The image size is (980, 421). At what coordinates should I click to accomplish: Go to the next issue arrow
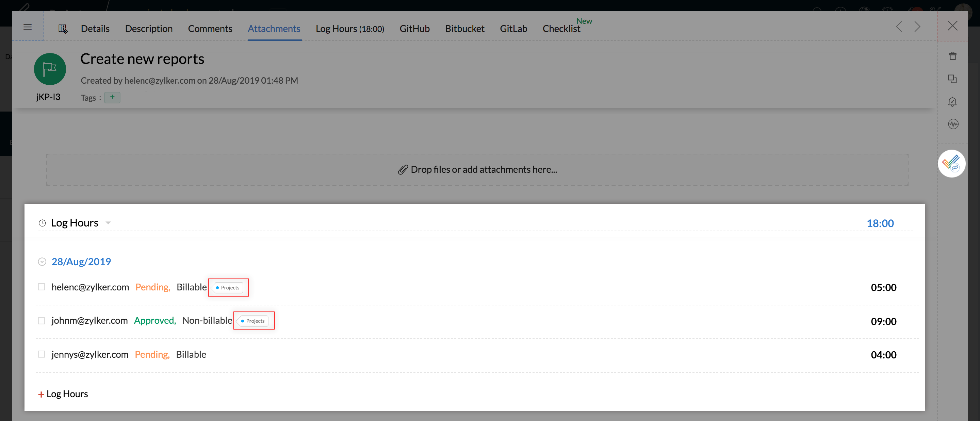click(x=917, y=27)
